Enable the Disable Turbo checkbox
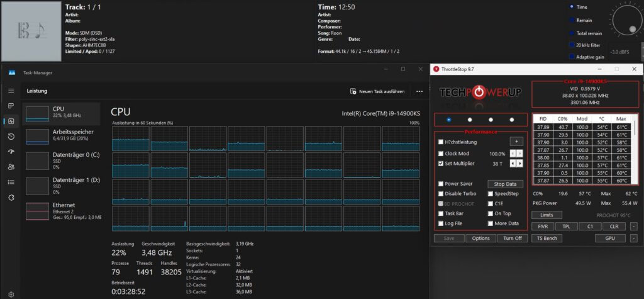 [x=441, y=193]
